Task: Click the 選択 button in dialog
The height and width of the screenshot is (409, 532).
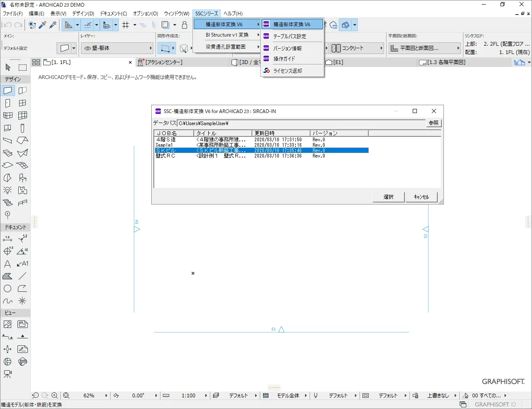Action: tap(389, 197)
